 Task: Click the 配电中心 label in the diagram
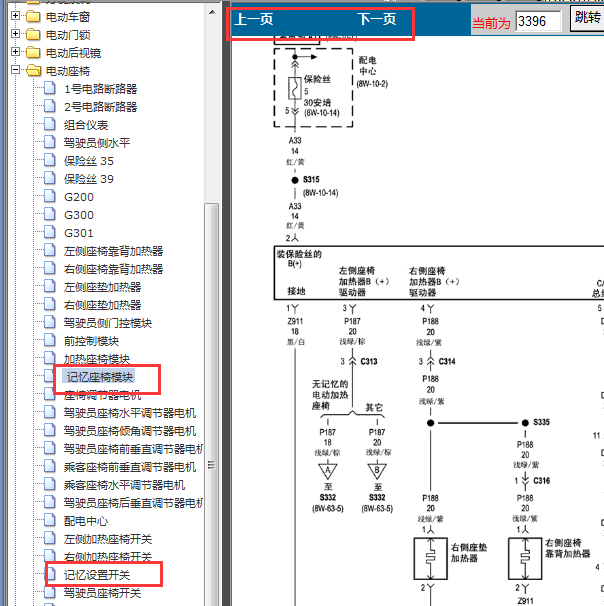point(368,66)
